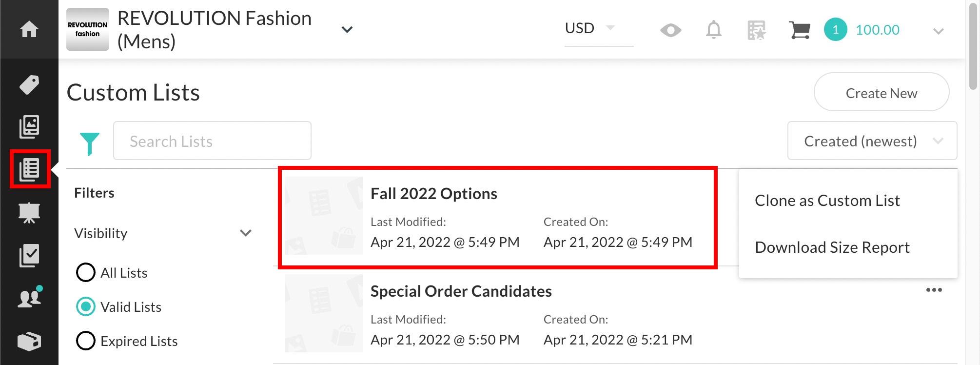Select the All Lists radio button
Screen dimensions: 980x365
pyautogui.click(x=86, y=272)
